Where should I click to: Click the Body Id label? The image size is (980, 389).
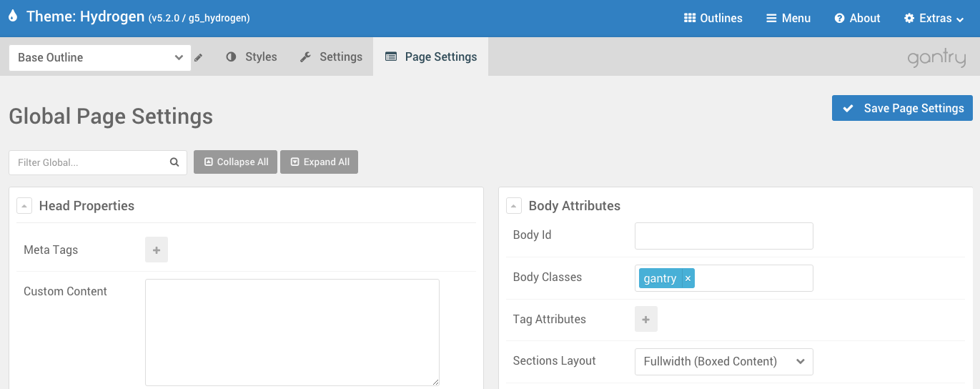[x=533, y=235]
